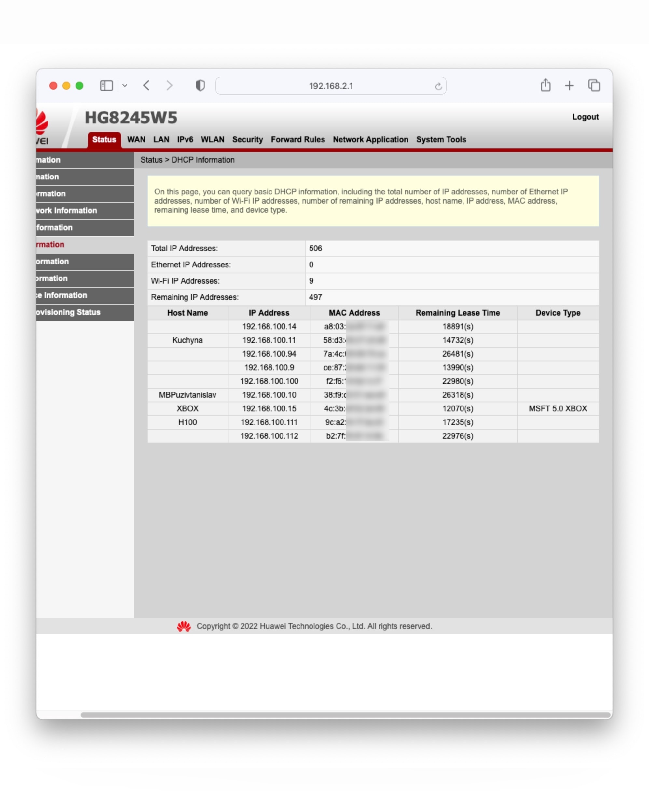Click the Huawei logo in the header
The width and height of the screenshot is (649, 812).
tap(43, 127)
